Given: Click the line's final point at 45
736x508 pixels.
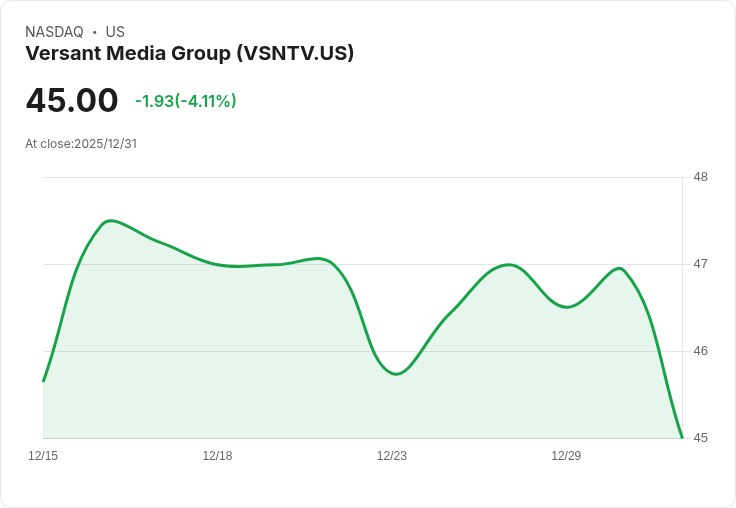Looking at the screenshot, I should [682, 438].
